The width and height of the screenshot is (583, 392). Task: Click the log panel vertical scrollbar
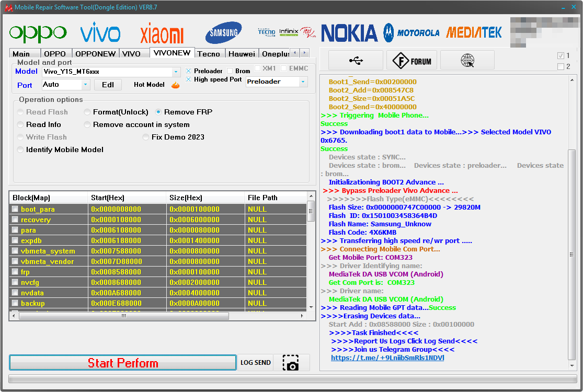click(x=572, y=255)
